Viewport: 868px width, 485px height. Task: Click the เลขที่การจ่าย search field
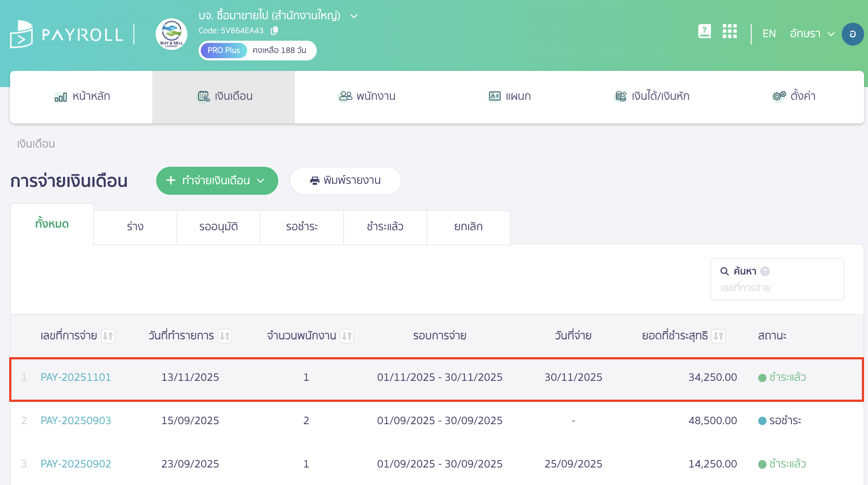[777, 287]
